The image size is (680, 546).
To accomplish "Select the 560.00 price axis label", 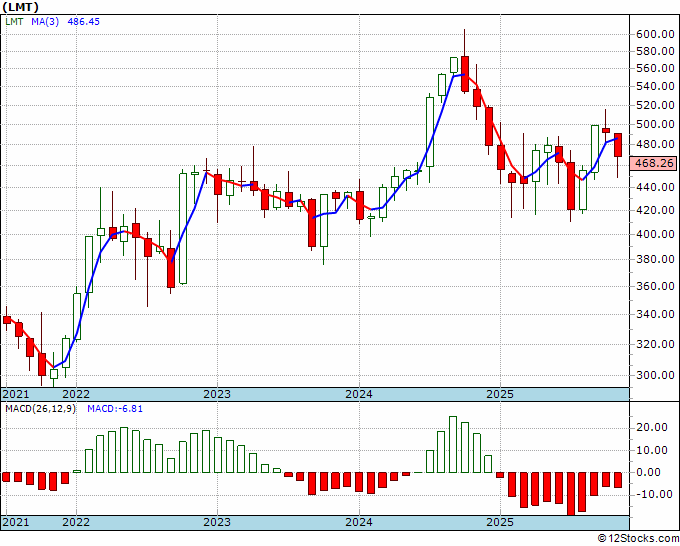I will [x=655, y=69].
